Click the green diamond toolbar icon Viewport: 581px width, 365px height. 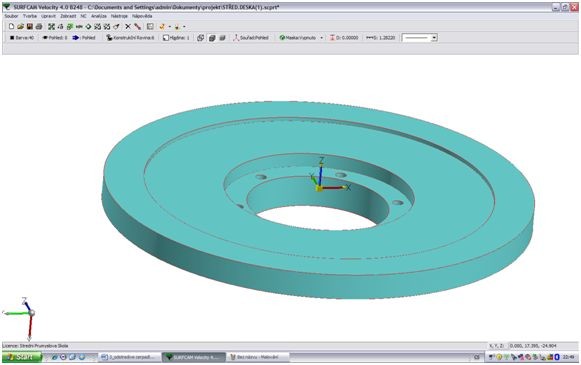click(x=88, y=27)
